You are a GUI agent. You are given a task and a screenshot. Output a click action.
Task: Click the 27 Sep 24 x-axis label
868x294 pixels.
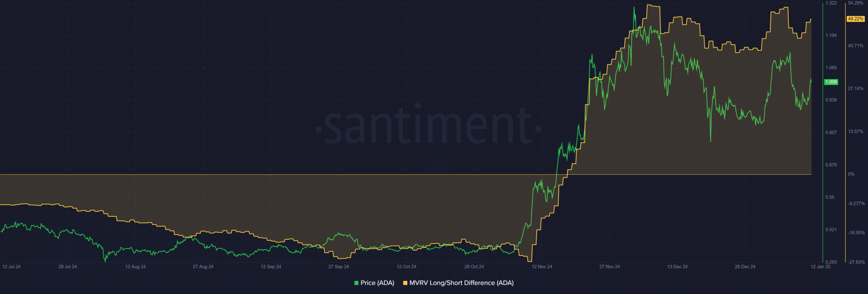338,267
